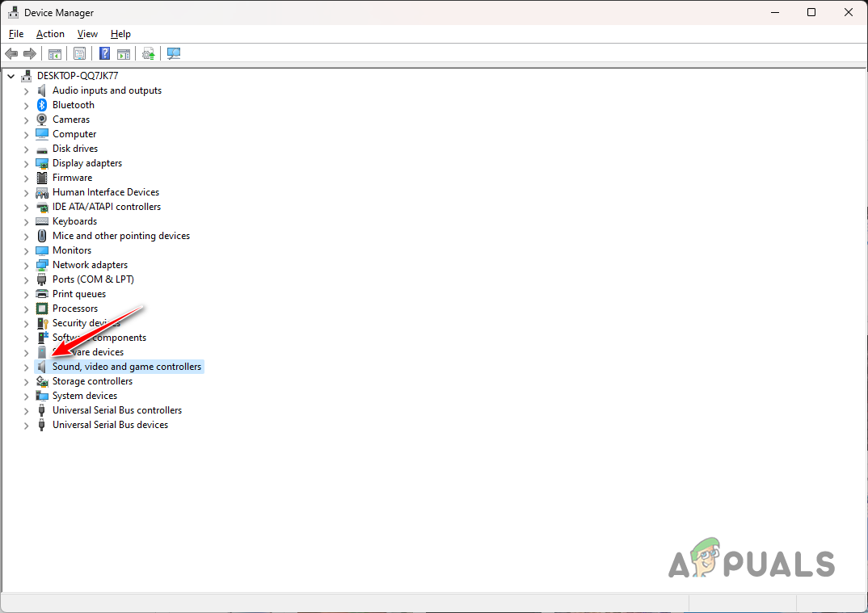Click the Cameras webcam icon
The width and height of the screenshot is (868, 613).
(42, 120)
